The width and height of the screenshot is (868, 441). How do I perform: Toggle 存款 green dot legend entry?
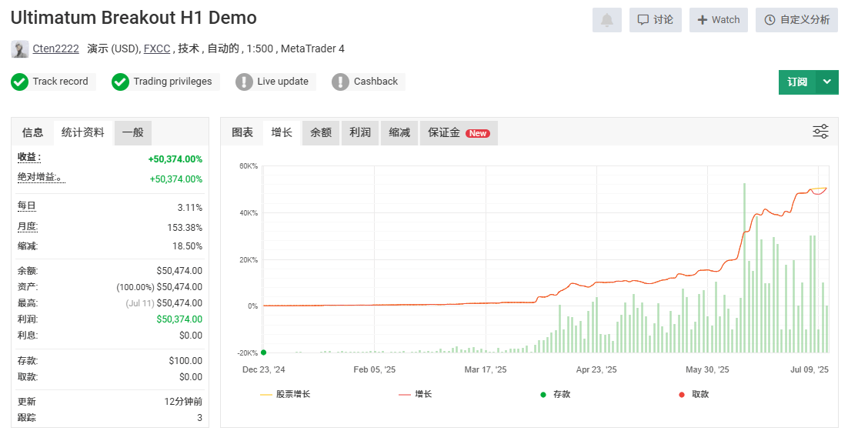coord(556,395)
